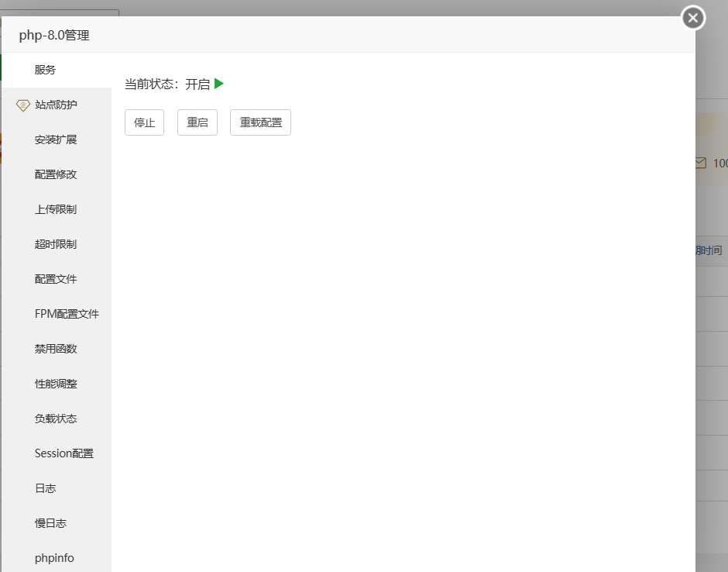Open the 配置文件 tab
This screenshot has height=572, width=728.
57,279
